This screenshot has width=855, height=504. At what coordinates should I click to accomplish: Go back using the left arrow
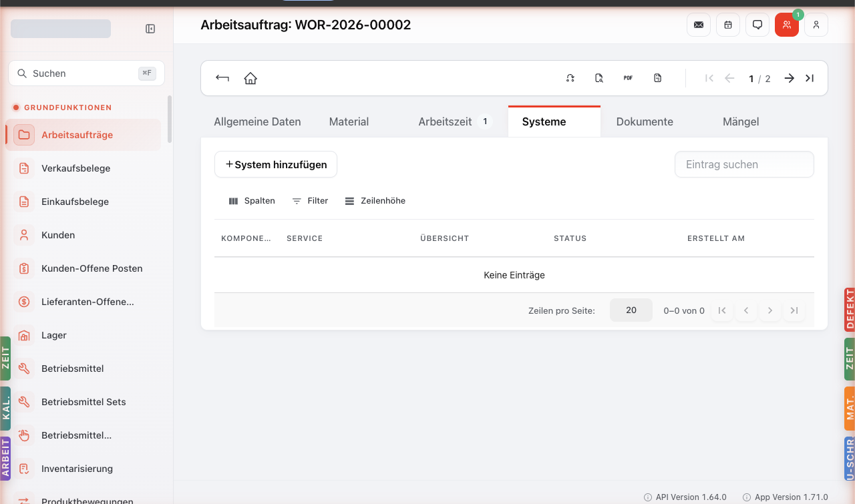(222, 78)
